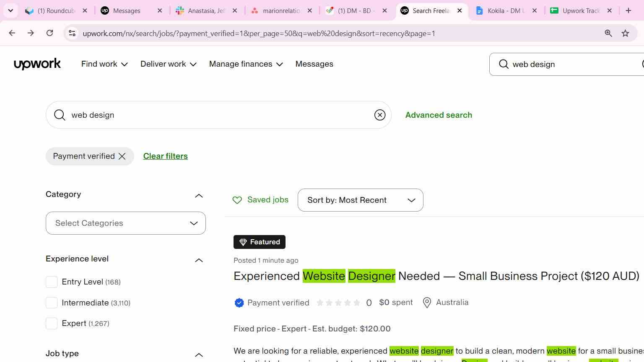Click the site information icon in address bar
The width and height of the screenshot is (644, 362).
(72, 33)
